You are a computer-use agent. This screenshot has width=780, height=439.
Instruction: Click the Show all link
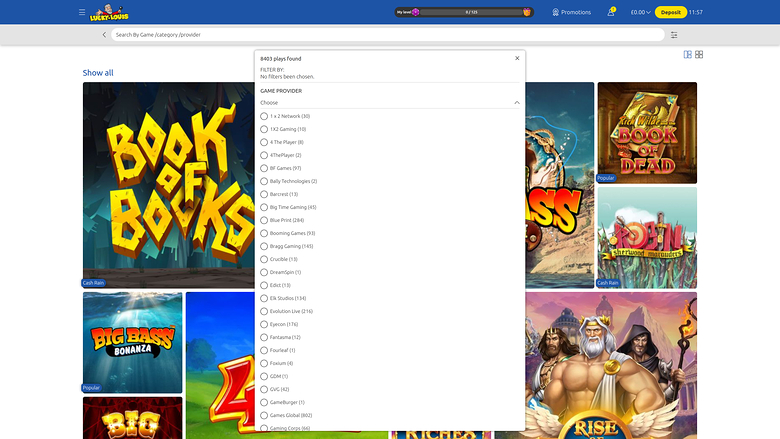(98, 73)
